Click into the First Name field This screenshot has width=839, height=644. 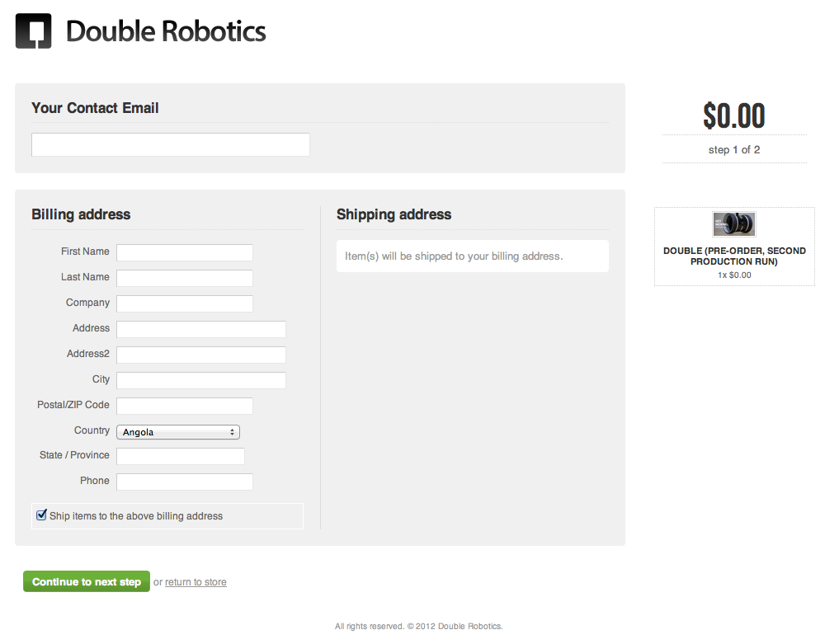coord(185,252)
